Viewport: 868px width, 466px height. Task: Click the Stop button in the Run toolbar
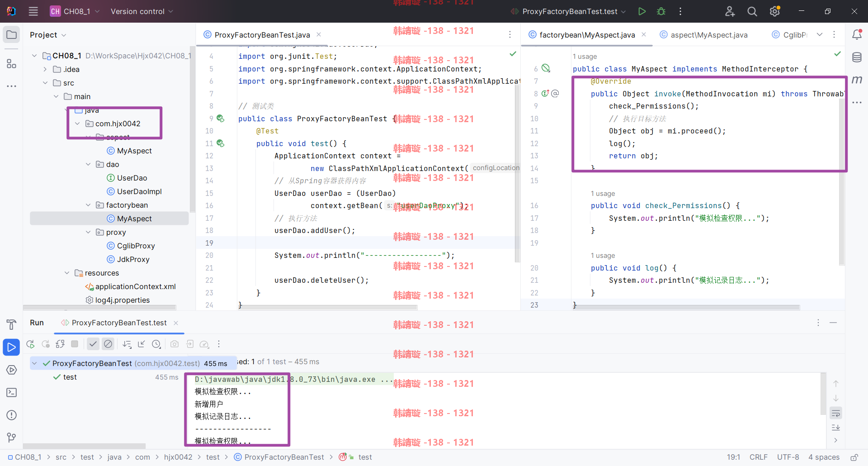tap(75, 344)
